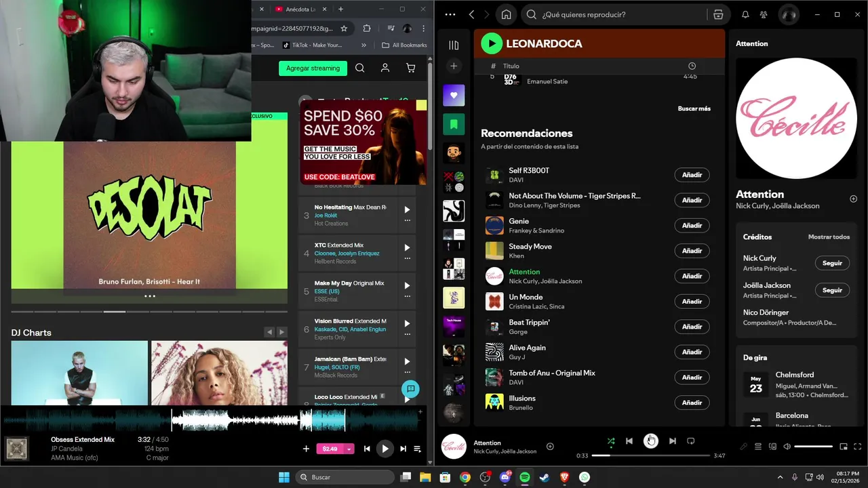Image resolution: width=868 pixels, height=488 pixels.
Task: Adjust Spotify volume slider
Action: (x=813, y=447)
